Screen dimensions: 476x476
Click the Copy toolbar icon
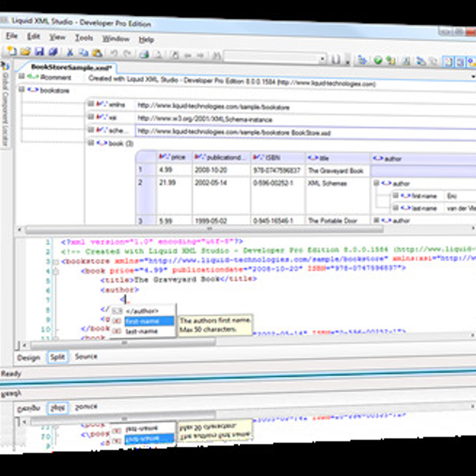83,52
